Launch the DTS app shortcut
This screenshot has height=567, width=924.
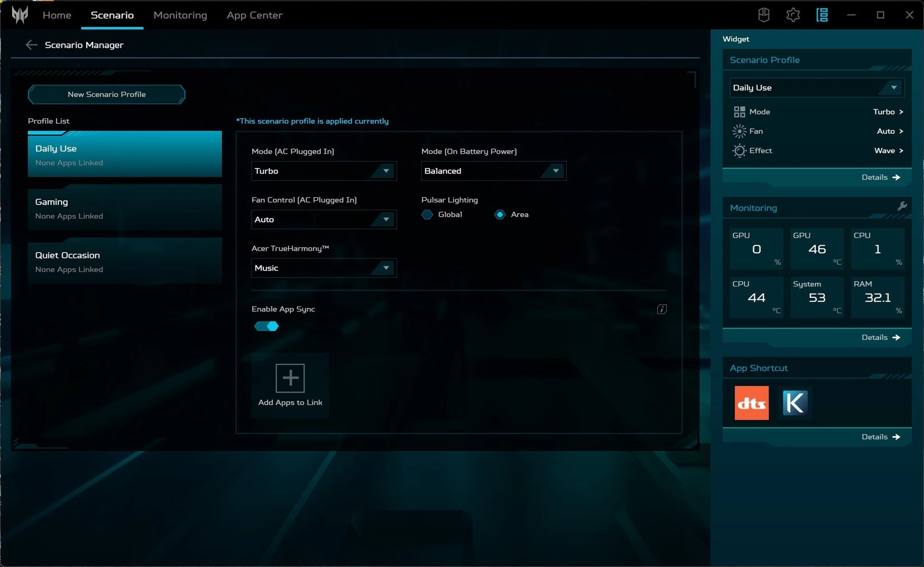[x=751, y=403]
